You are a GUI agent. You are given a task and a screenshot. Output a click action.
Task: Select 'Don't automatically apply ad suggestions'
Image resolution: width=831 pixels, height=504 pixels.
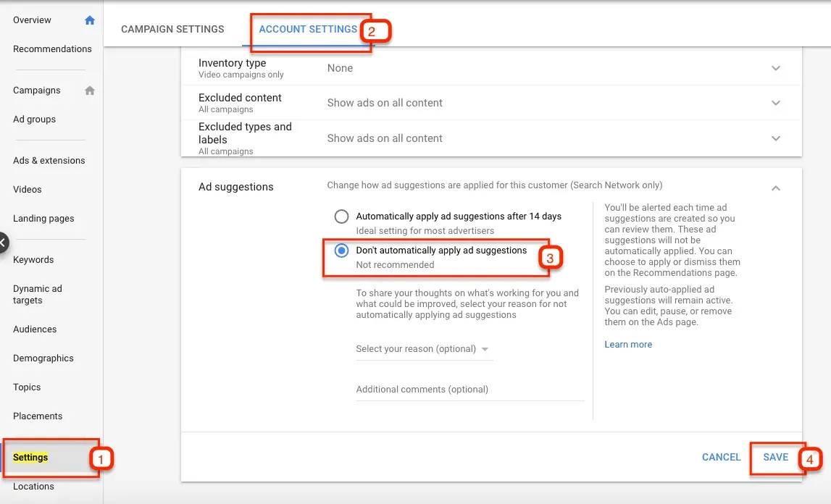tap(341, 251)
